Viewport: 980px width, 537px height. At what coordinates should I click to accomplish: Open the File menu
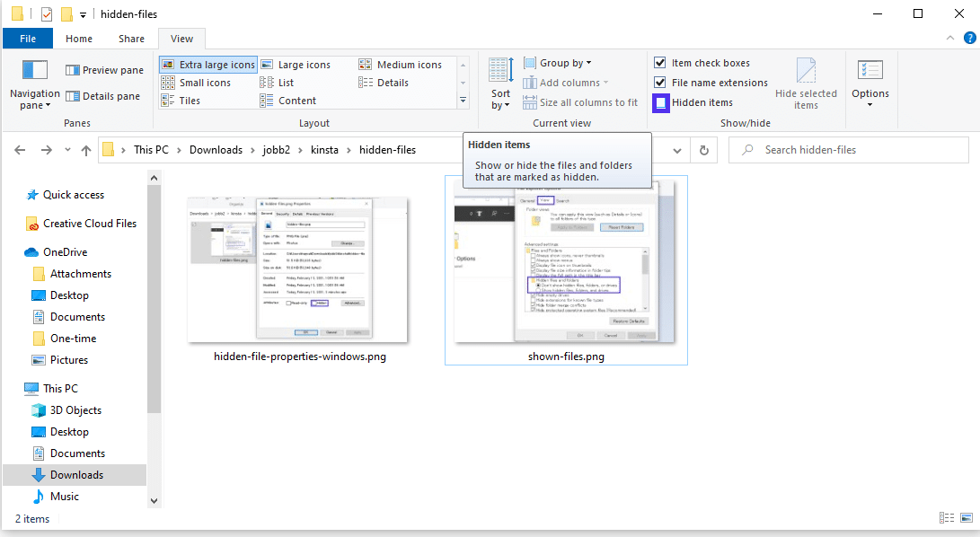pyautogui.click(x=27, y=39)
